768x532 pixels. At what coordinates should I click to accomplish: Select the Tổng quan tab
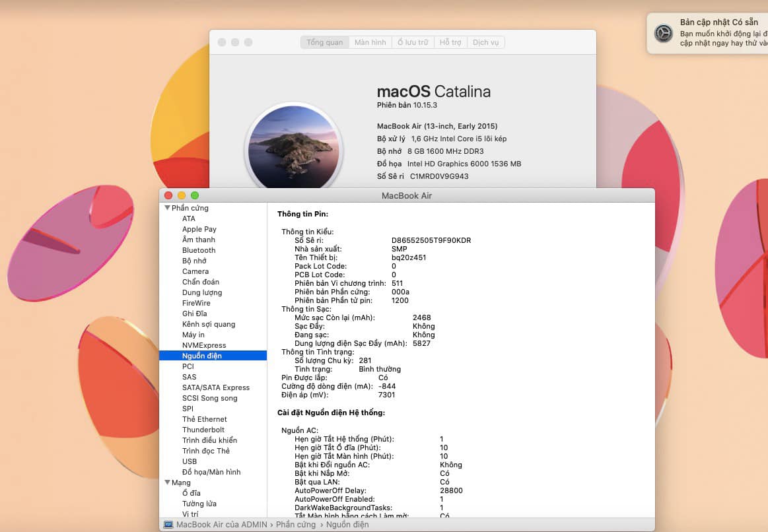click(324, 42)
